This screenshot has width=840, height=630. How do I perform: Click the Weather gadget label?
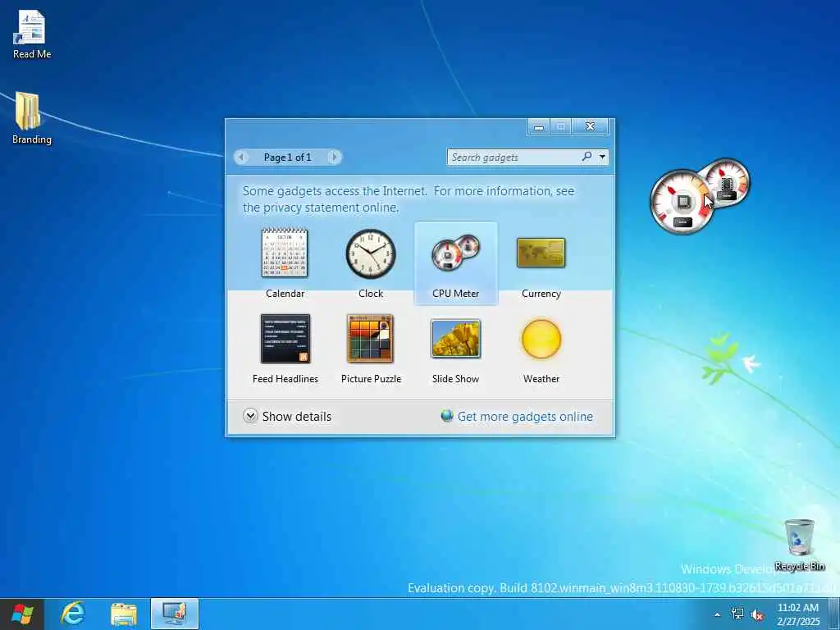[541, 379]
